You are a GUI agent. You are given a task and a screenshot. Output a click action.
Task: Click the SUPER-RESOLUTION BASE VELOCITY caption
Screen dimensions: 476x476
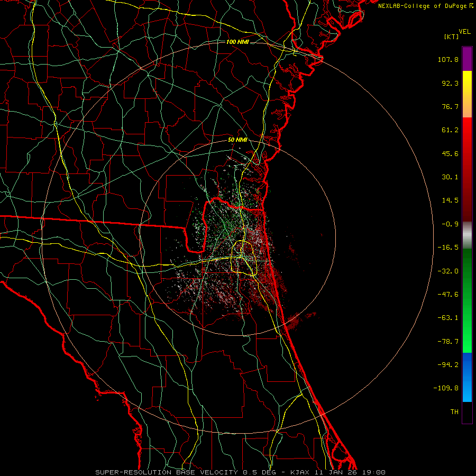(241, 472)
